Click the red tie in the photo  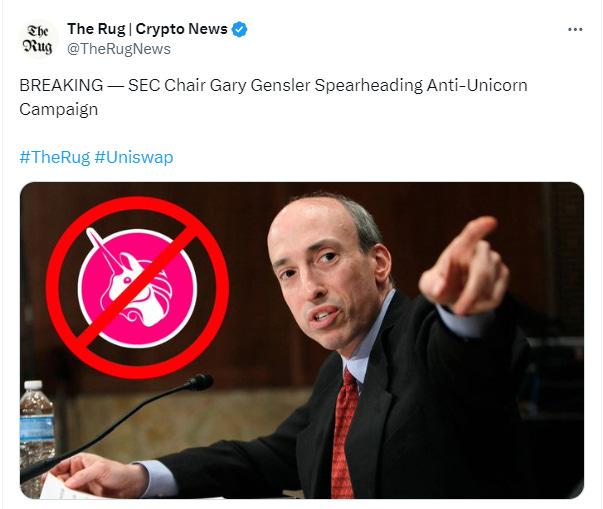(x=343, y=434)
